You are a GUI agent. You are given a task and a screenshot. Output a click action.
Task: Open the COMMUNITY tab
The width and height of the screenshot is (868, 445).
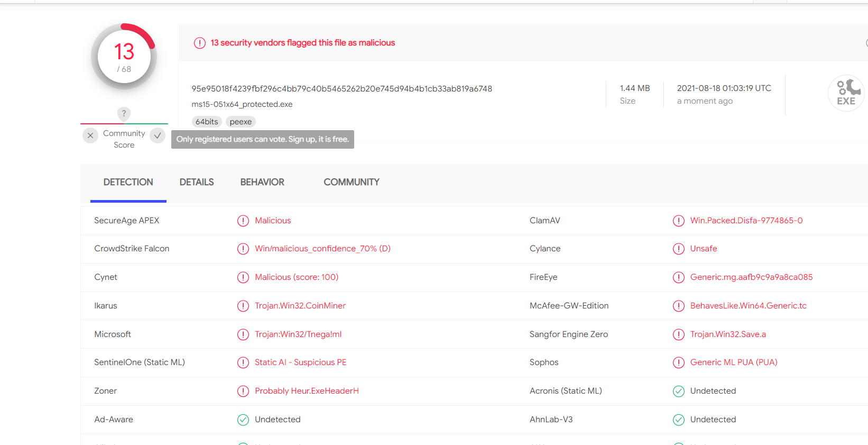[x=352, y=182]
